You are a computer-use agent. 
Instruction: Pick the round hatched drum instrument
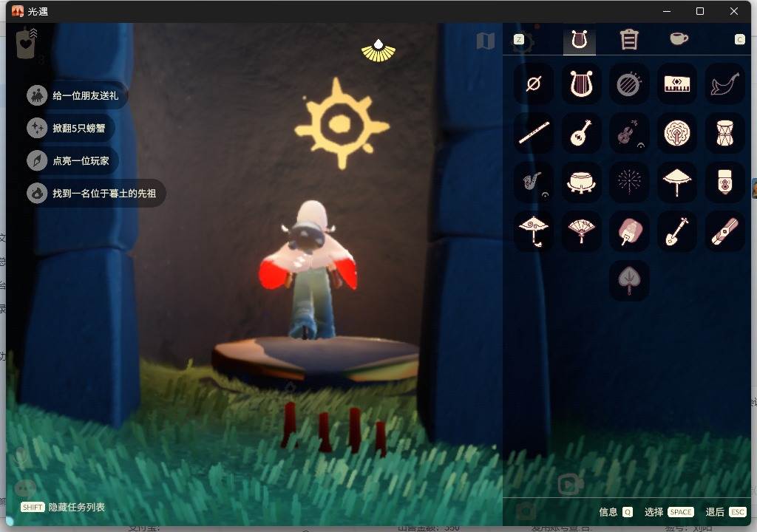pos(629,84)
